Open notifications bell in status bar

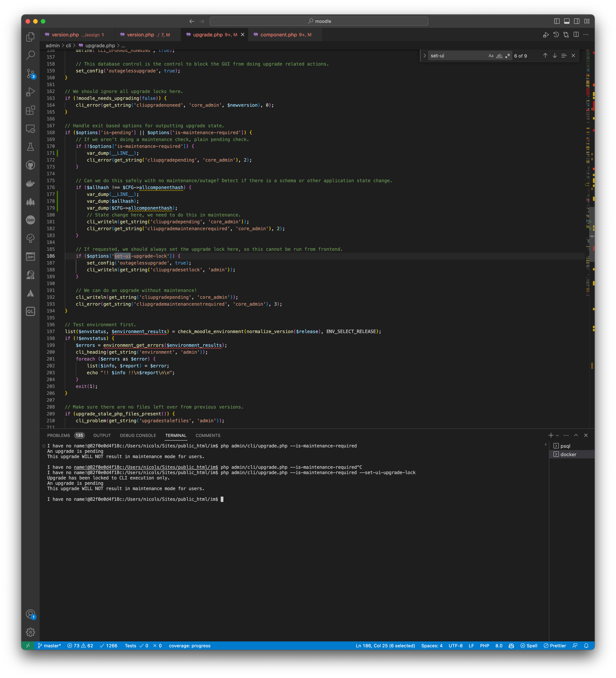click(586, 646)
